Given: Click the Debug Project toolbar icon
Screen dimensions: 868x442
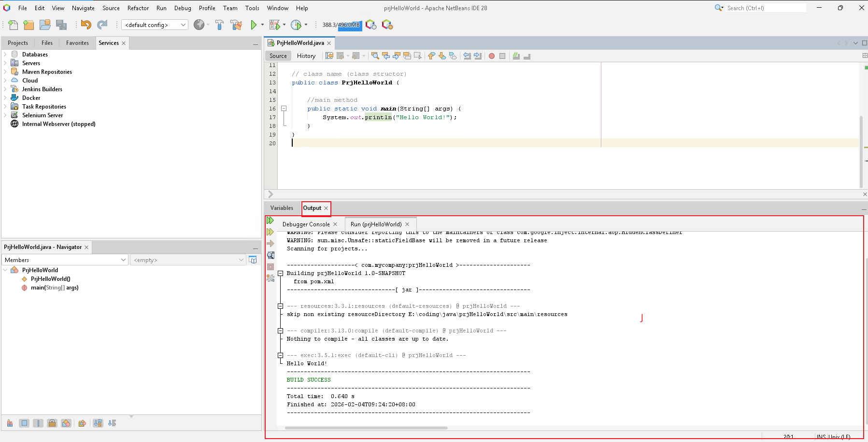Looking at the screenshot, I should tap(275, 25).
